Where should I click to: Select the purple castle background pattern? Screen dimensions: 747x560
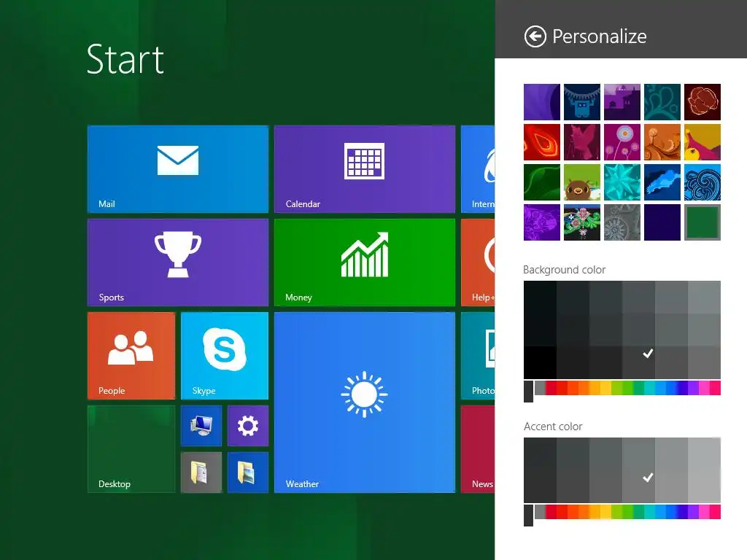click(x=622, y=102)
